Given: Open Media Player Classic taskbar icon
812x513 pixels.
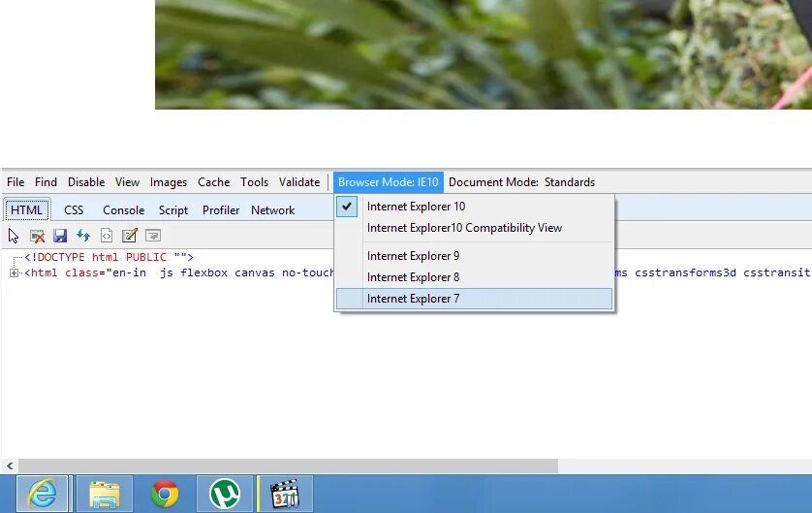Looking at the screenshot, I should 285,494.
